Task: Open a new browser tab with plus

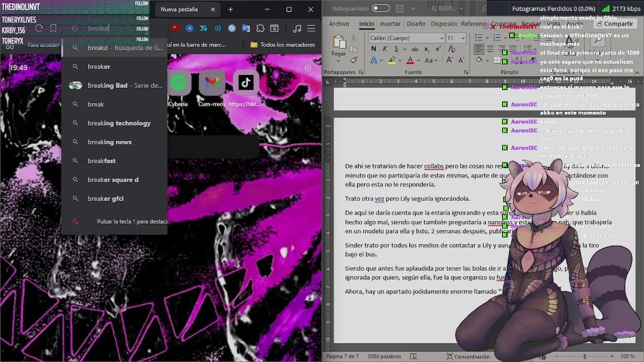Action: (x=230, y=9)
